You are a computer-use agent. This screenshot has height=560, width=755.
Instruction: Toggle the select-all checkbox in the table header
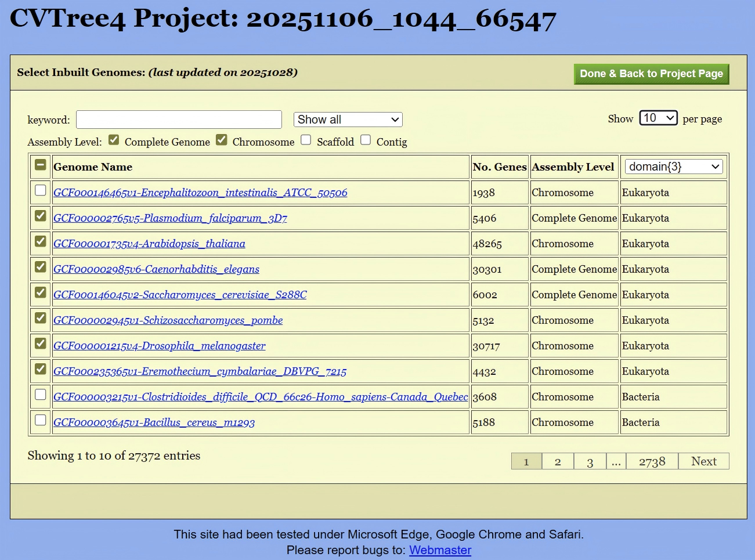40,165
